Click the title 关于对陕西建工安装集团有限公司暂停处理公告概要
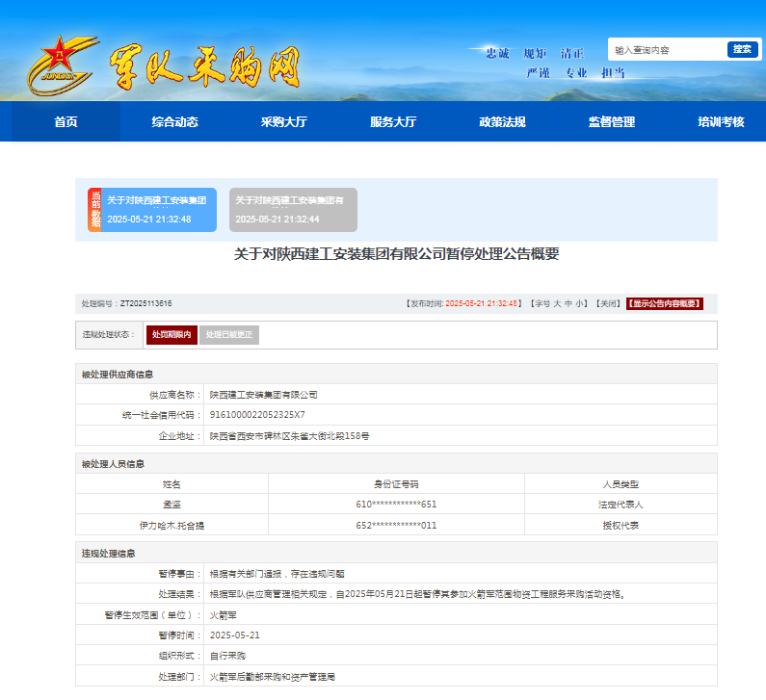This screenshot has width=766, height=700. click(x=396, y=254)
